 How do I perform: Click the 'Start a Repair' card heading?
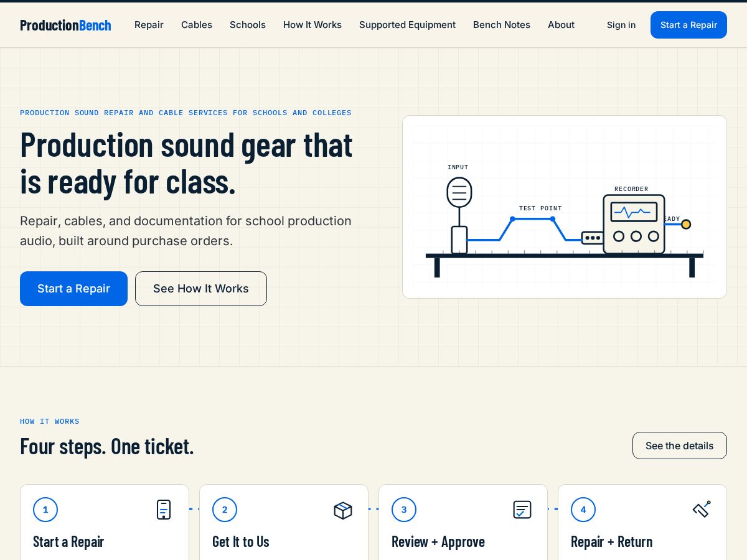point(68,541)
